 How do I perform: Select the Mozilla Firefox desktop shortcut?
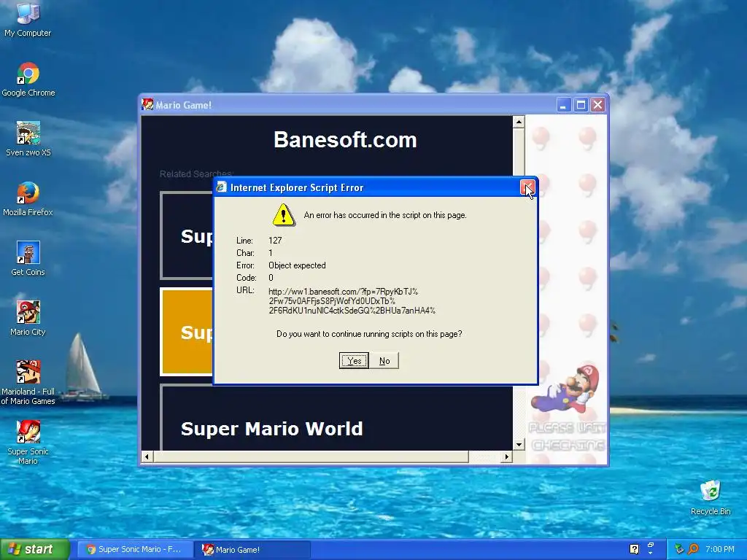click(x=28, y=198)
